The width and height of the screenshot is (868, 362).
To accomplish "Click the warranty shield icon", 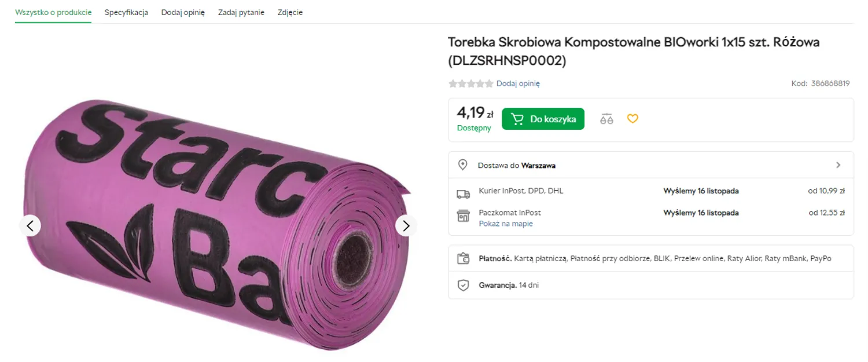I will (x=463, y=285).
